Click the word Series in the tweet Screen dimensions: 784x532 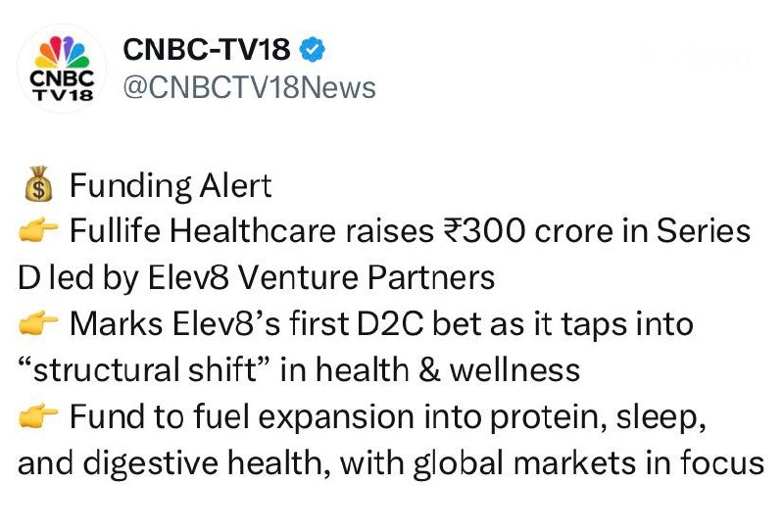(x=703, y=232)
